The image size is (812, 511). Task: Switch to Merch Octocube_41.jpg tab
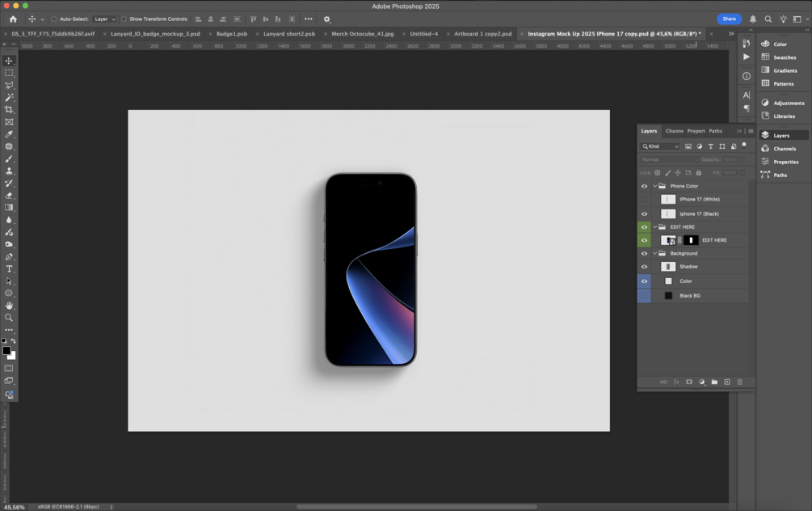click(363, 34)
